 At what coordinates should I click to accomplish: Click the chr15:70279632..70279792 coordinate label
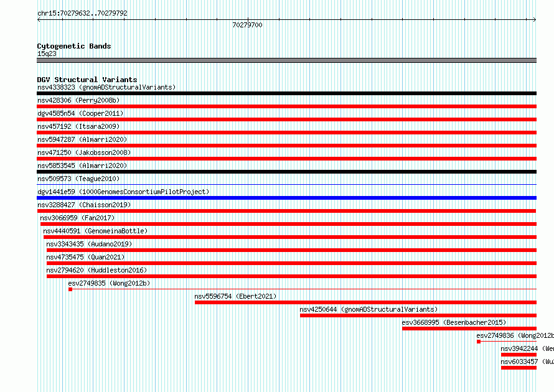click(x=82, y=13)
